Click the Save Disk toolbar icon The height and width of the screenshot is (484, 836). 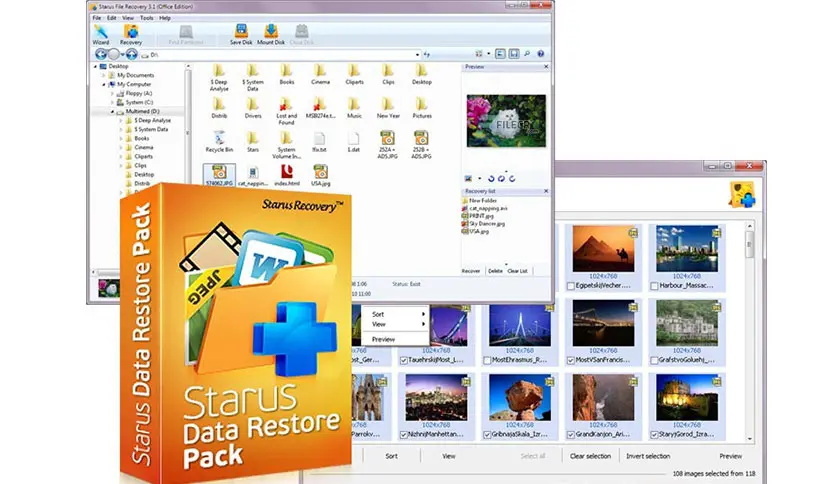241,33
